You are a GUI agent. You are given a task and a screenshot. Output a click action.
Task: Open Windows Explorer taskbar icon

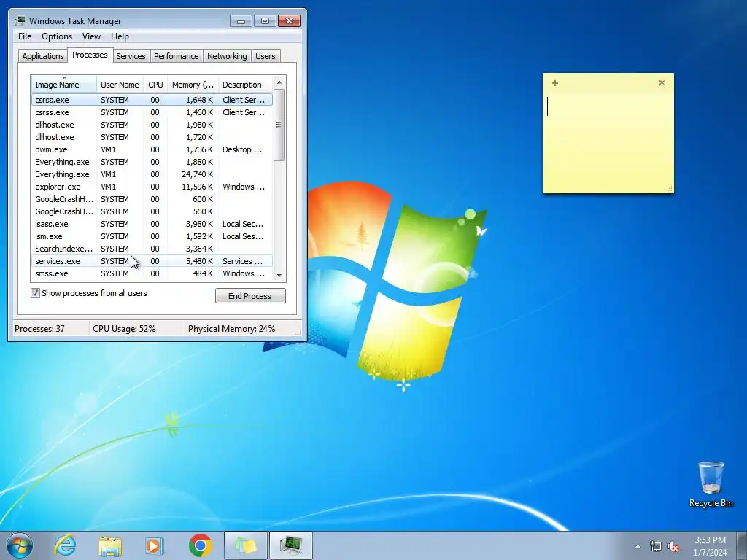pyautogui.click(x=110, y=545)
